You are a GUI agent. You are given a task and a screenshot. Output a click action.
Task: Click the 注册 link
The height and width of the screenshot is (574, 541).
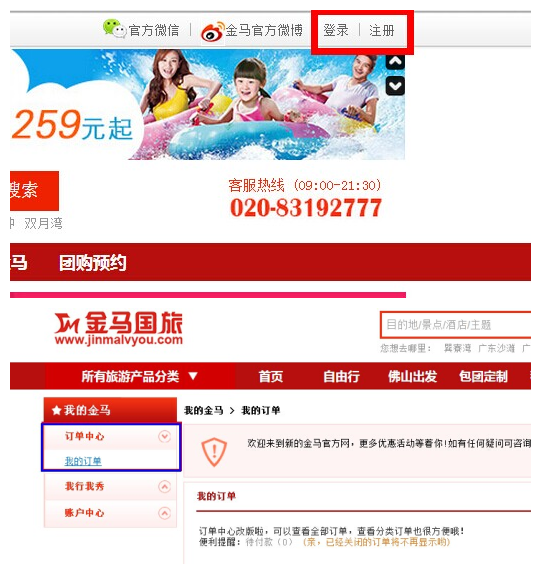coord(382,30)
